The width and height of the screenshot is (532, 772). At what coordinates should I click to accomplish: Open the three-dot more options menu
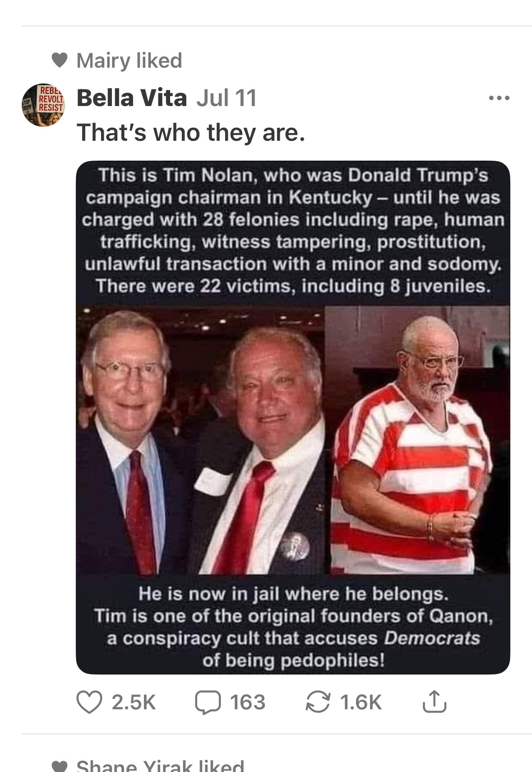[499, 98]
